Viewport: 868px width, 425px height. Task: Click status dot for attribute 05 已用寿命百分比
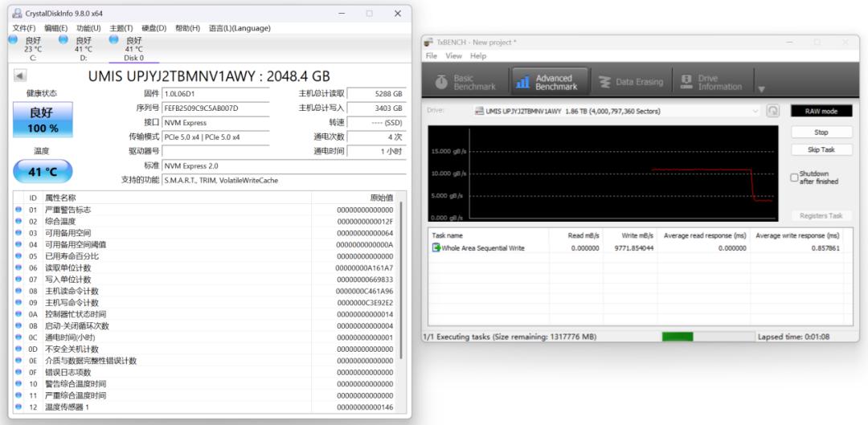click(x=18, y=256)
